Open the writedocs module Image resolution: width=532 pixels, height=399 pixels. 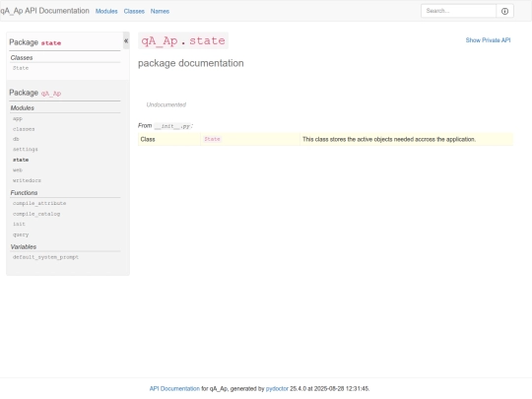coord(27,180)
